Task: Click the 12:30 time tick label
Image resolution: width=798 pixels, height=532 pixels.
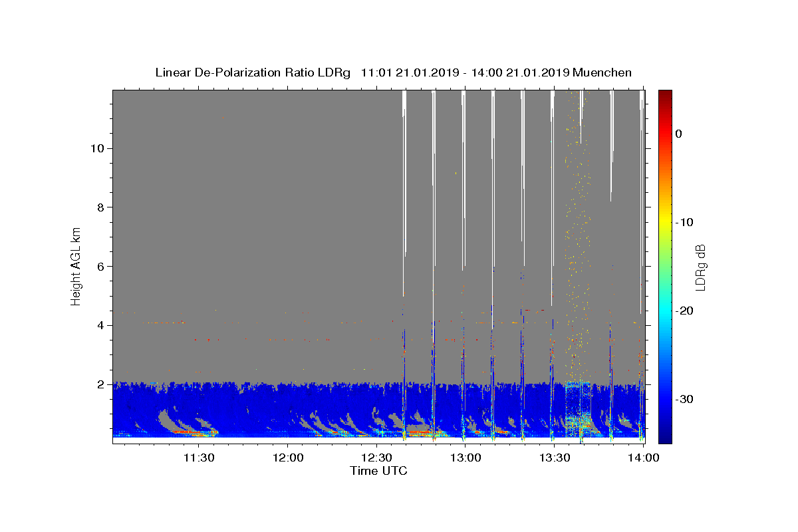Action: 376,458
